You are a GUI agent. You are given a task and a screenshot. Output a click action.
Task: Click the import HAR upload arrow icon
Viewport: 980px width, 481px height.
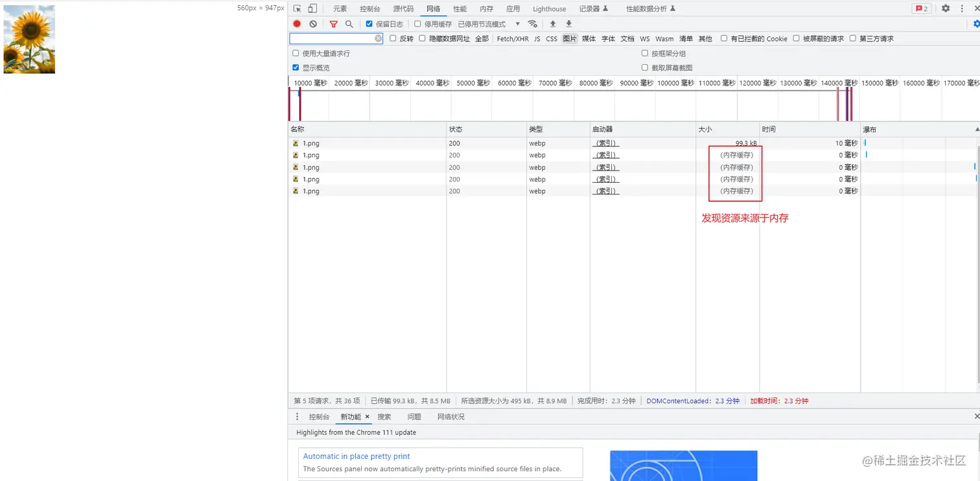(553, 24)
